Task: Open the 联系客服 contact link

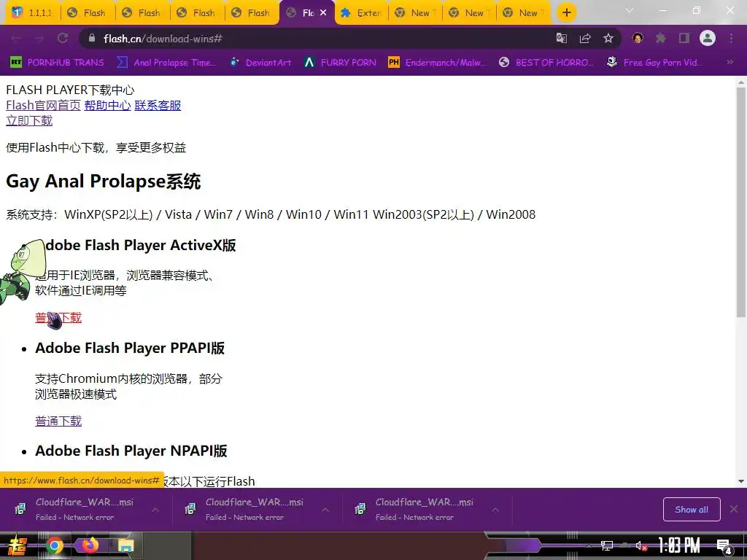Action: coord(158,105)
